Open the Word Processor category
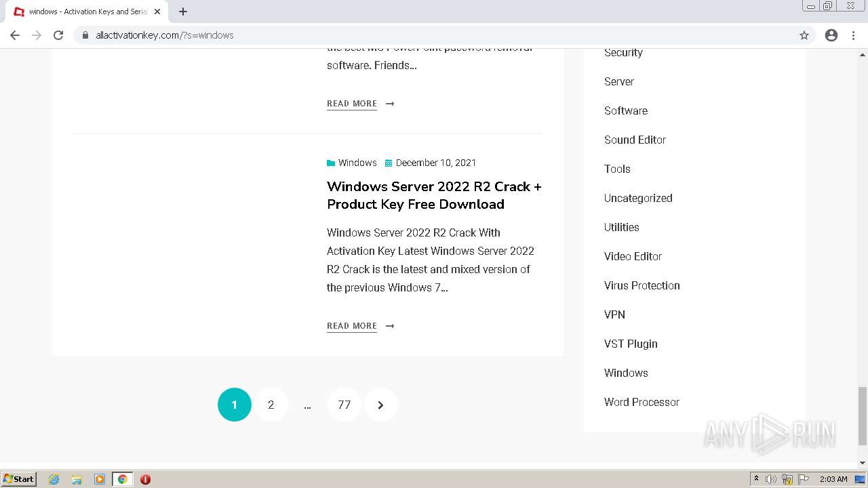The width and height of the screenshot is (868, 488). [642, 402]
